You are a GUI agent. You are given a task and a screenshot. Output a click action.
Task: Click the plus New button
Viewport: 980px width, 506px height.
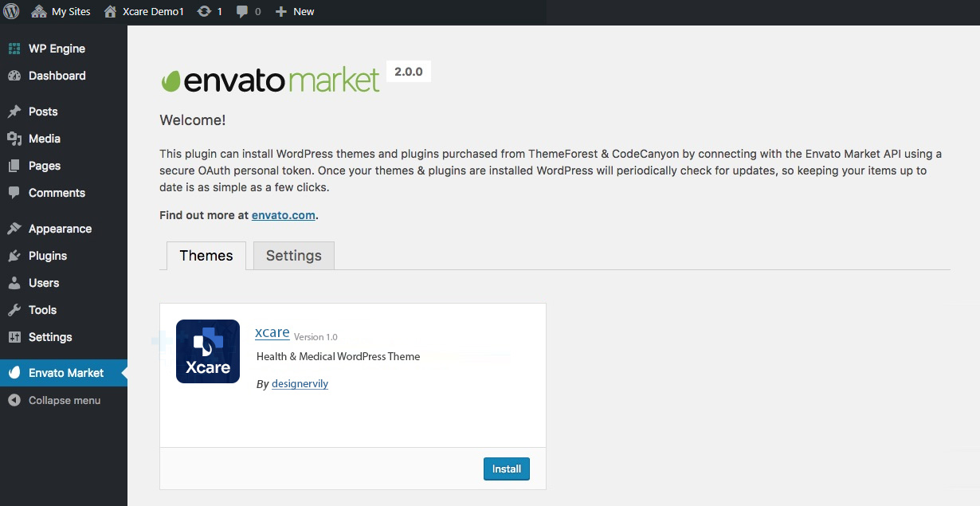click(x=295, y=11)
